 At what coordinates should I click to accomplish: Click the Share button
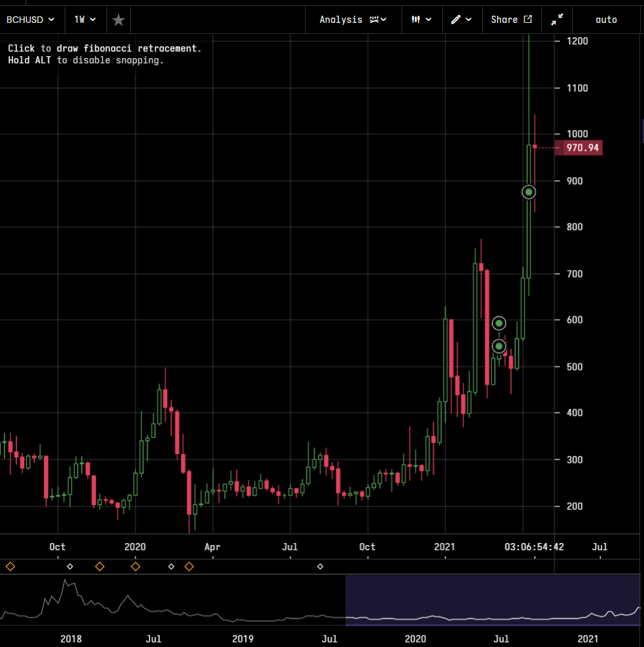click(511, 20)
